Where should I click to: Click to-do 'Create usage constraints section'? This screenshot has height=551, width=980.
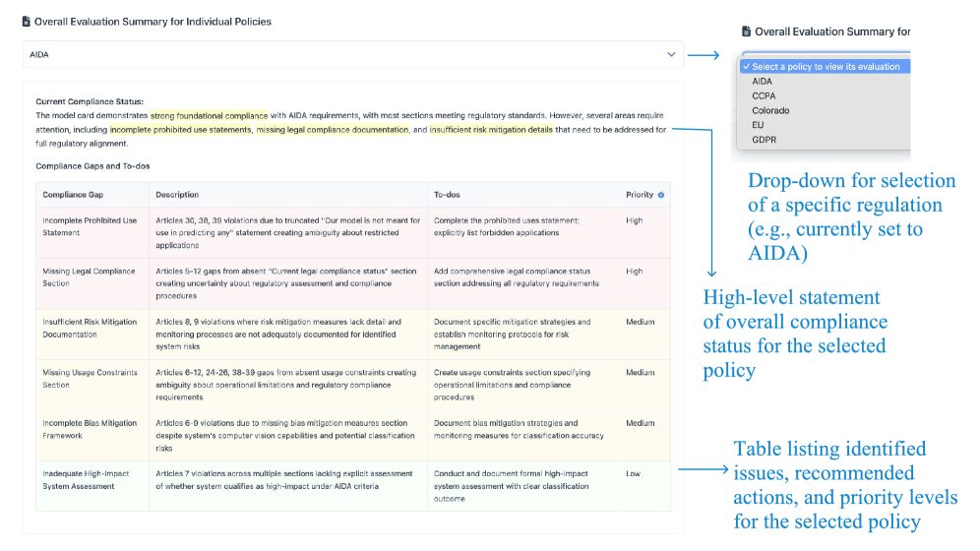[x=513, y=385]
